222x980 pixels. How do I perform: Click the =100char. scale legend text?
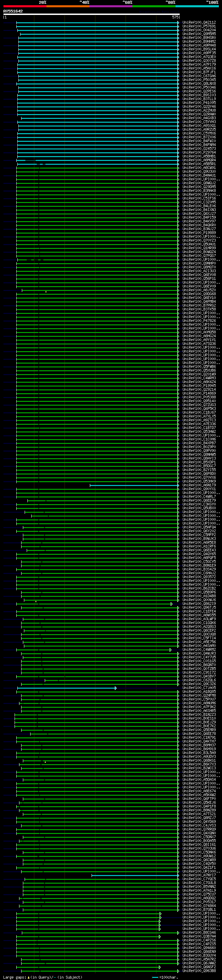(x=168, y=977)
